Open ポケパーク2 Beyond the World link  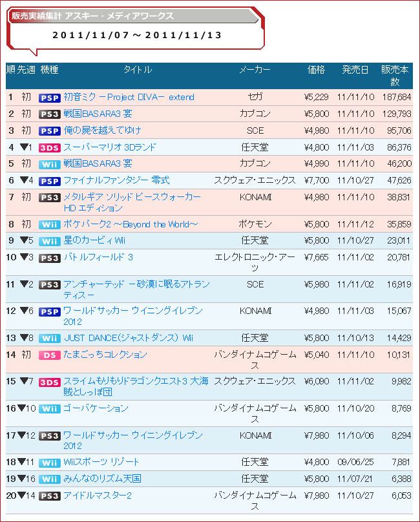coord(131,224)
